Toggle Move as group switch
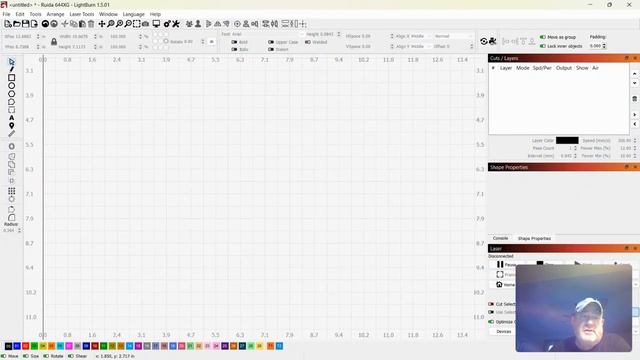640x360 pixels. point(542,37)
